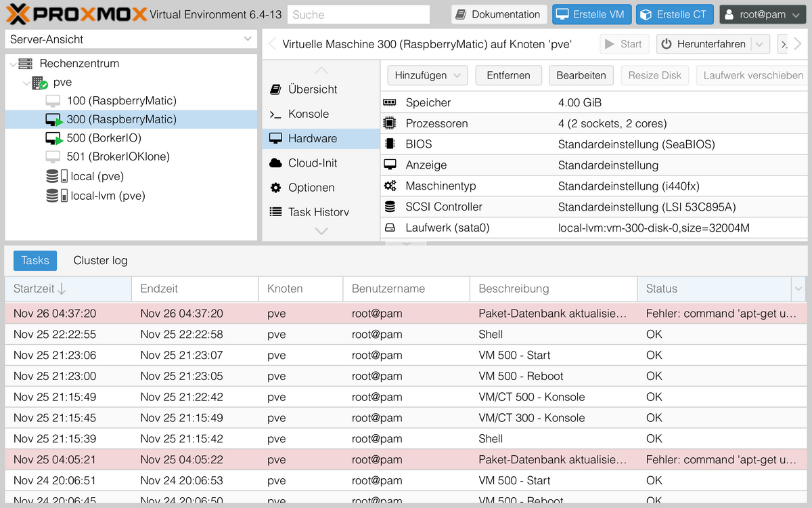Click the running VM 500 monitor icon
Screen dimensions: 812x508
point(54,138)
